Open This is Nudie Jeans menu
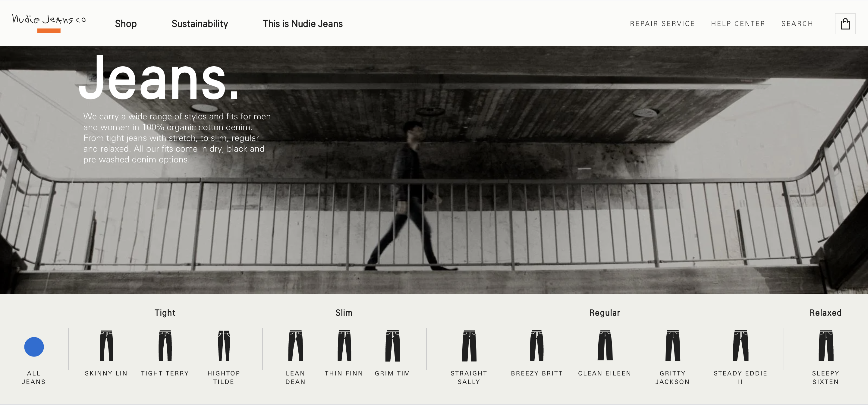This screenshot has width=868, height=405. 303,24
